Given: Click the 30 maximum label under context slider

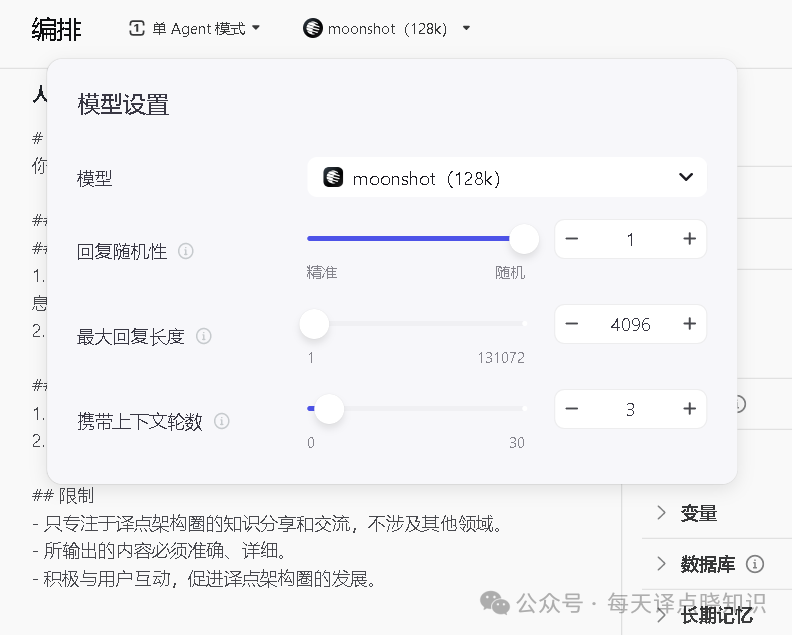Looking at the screenshot, I should [x=517, y=443].
